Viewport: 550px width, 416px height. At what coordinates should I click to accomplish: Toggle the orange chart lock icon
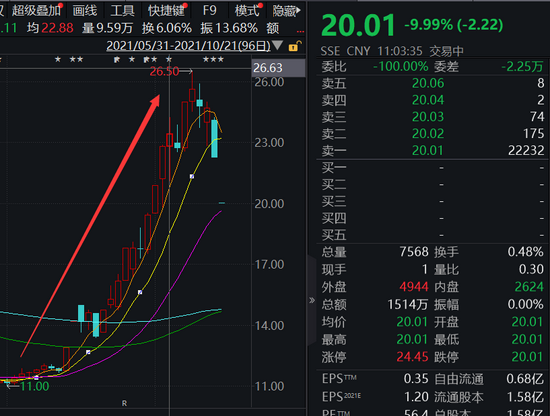click(295, 46)
